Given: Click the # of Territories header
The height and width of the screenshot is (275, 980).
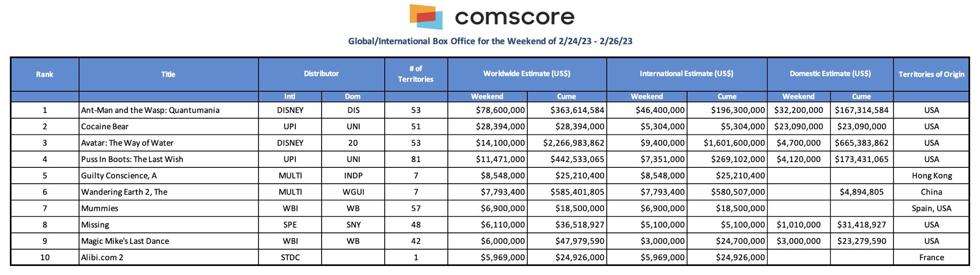Looking at the screenshot, I should click(416, 74).
